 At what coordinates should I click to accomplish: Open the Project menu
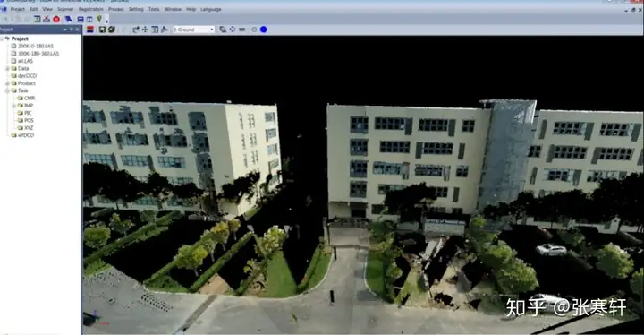point(17,9)
